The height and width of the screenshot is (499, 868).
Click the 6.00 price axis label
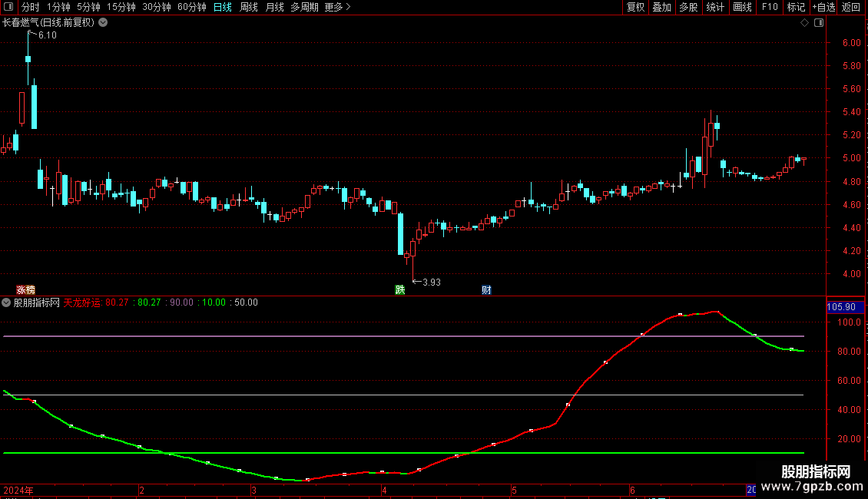(x=851, y=42)
